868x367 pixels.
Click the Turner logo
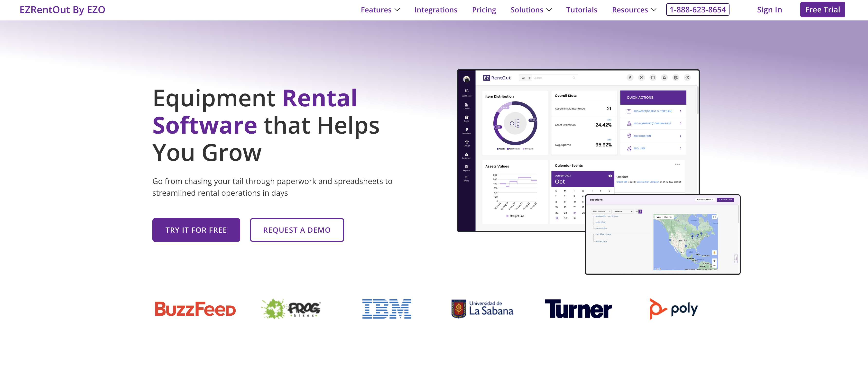pos(578,309)
